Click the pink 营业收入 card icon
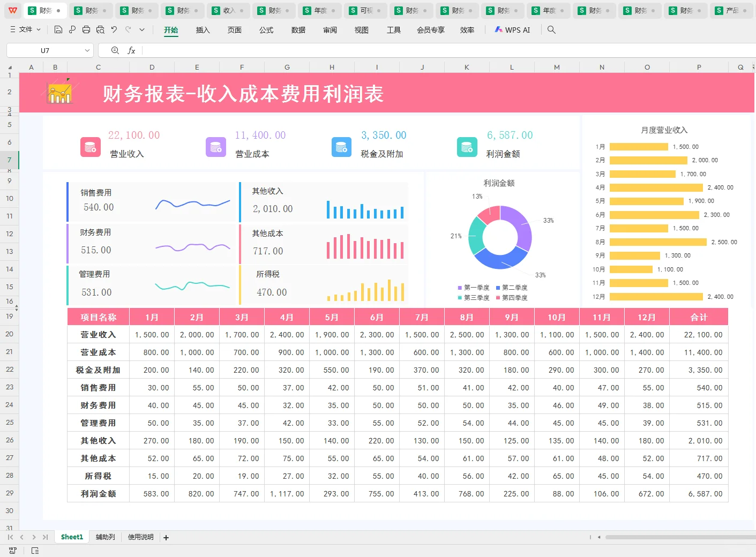 click(90, 147)
